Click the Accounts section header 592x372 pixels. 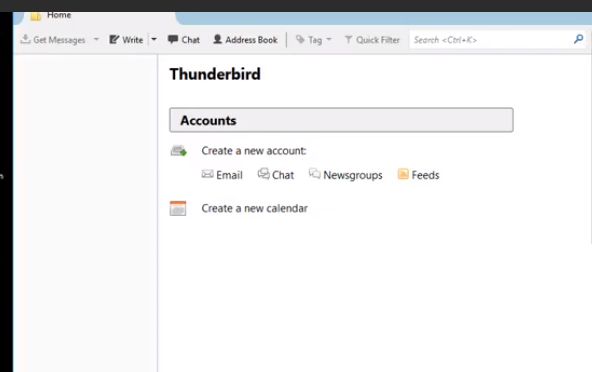(341, 120)
